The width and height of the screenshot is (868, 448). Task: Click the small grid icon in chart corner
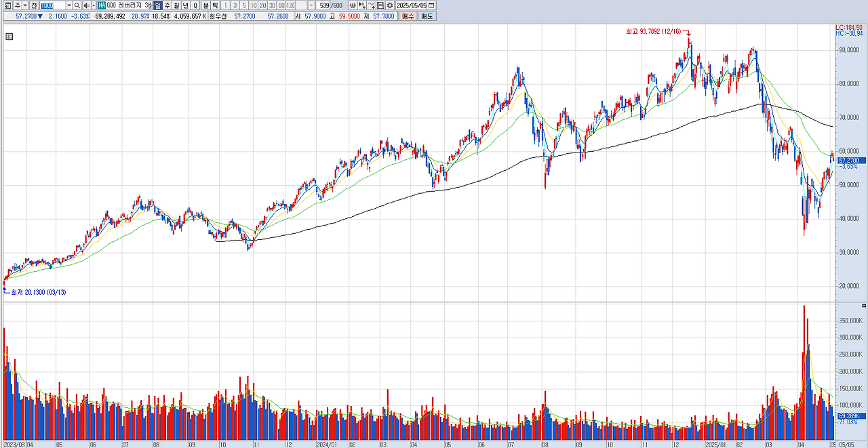[x=9, y=37]
